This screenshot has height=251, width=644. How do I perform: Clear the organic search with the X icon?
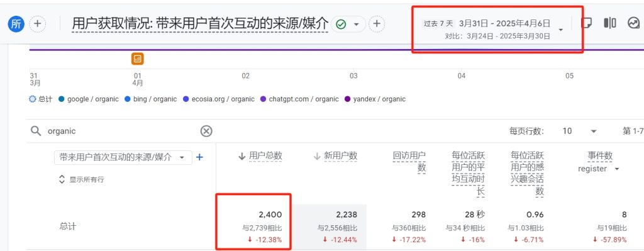(206, 131)
